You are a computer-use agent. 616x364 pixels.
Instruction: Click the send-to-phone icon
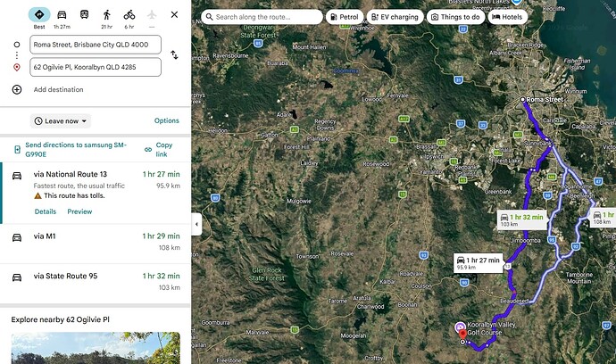click(x=17, y=149)
